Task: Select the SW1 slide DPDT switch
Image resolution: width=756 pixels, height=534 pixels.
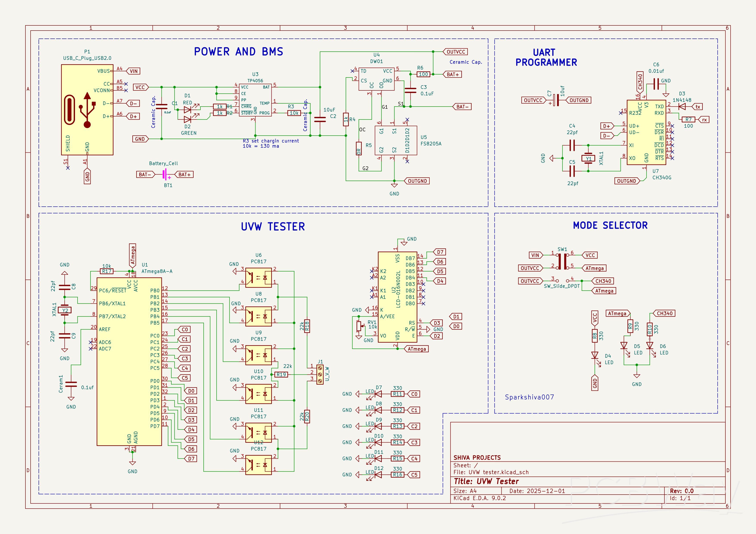Action: click(x=562, y=262)
